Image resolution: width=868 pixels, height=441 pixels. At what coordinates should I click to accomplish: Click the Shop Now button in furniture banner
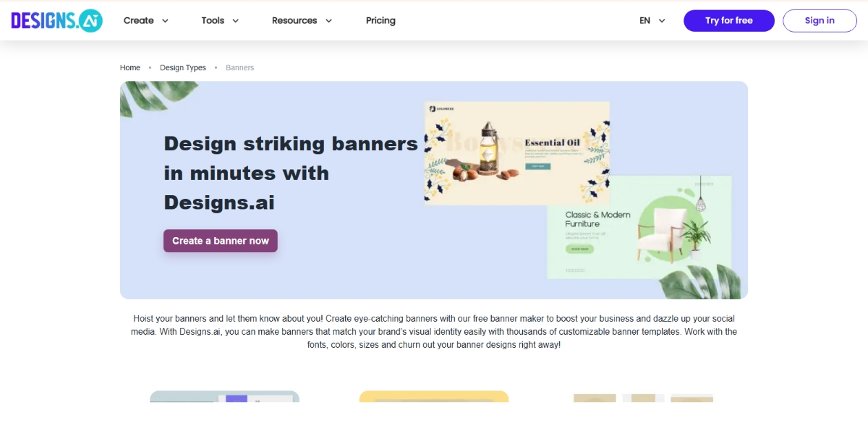579,249
